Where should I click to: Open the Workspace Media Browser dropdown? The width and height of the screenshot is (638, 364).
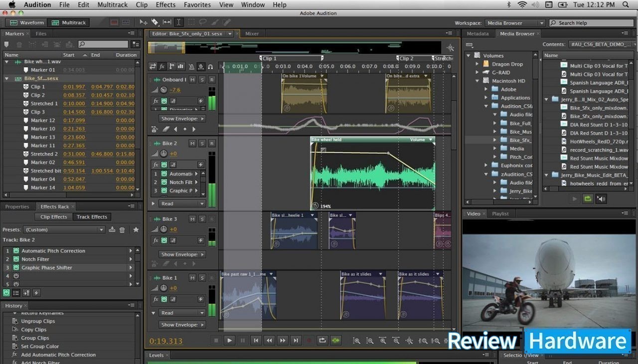(515, 23)
